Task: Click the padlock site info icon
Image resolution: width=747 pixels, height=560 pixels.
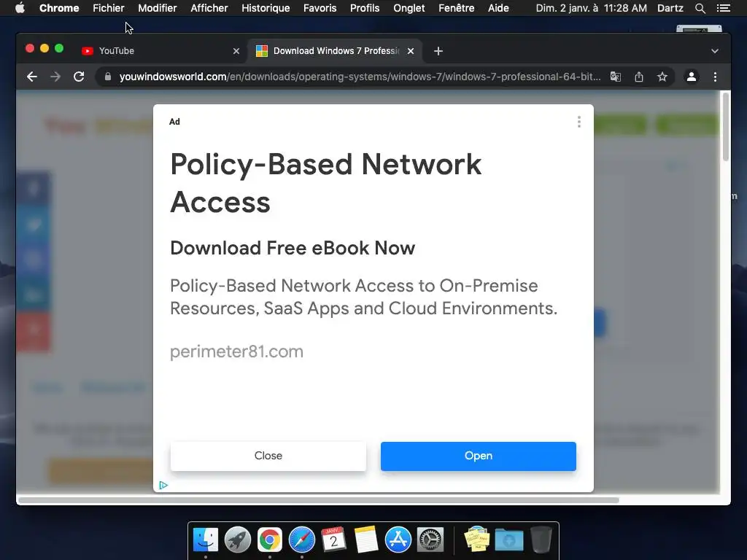Action: pyautogui.click(x=108, y=77)
